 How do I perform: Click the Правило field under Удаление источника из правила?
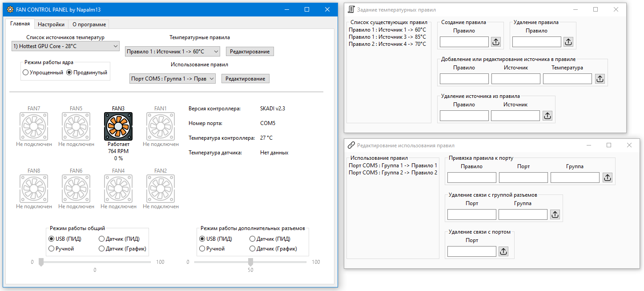tap(464, 116)
